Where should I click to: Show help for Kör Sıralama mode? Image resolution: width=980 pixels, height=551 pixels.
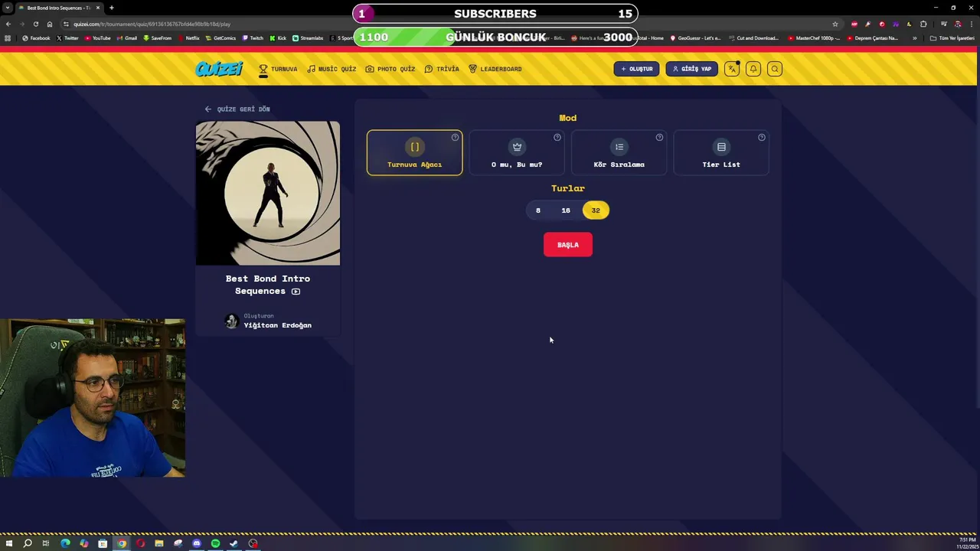point(659,138)
